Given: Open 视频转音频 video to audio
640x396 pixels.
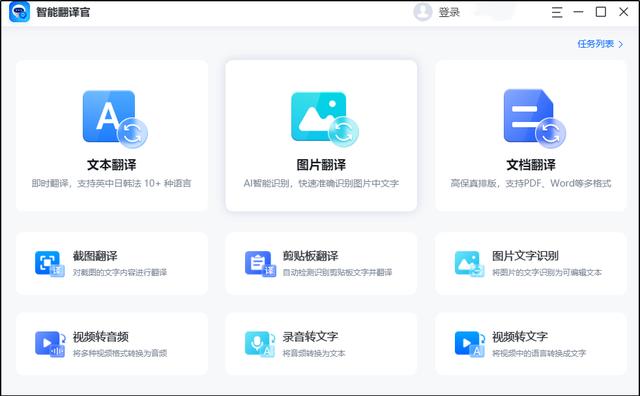Looking at the screenshot, I should (112, 344).
